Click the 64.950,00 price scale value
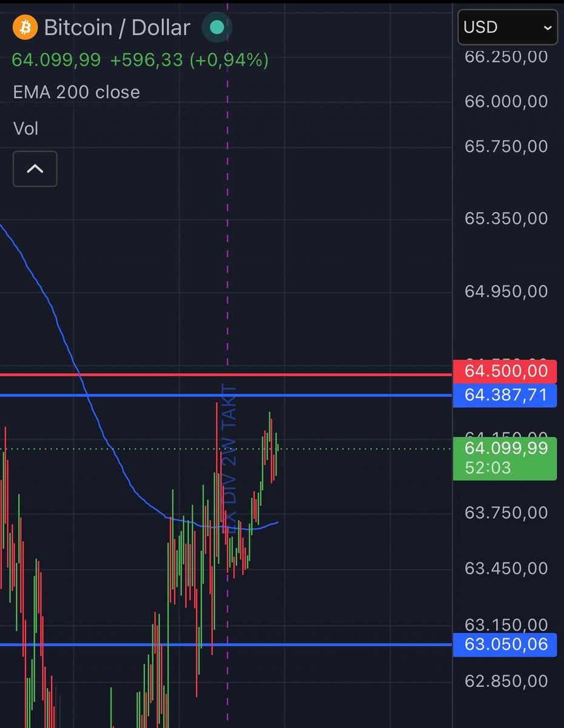This screenshot has width=564, height=728. point(506,292)
